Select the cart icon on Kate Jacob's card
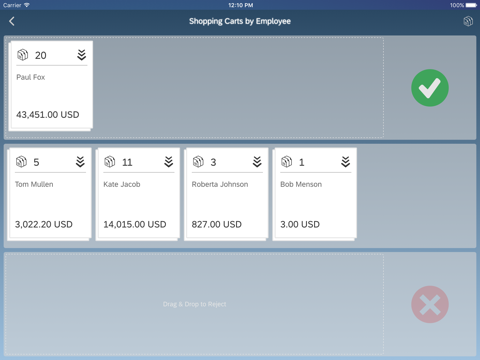Image resolution: width=480 pixels, height=360 pixels. click(x=110, y=162)
